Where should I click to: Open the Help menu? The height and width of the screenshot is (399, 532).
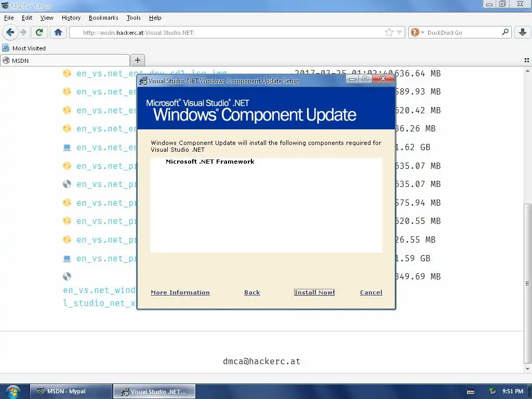155,18
